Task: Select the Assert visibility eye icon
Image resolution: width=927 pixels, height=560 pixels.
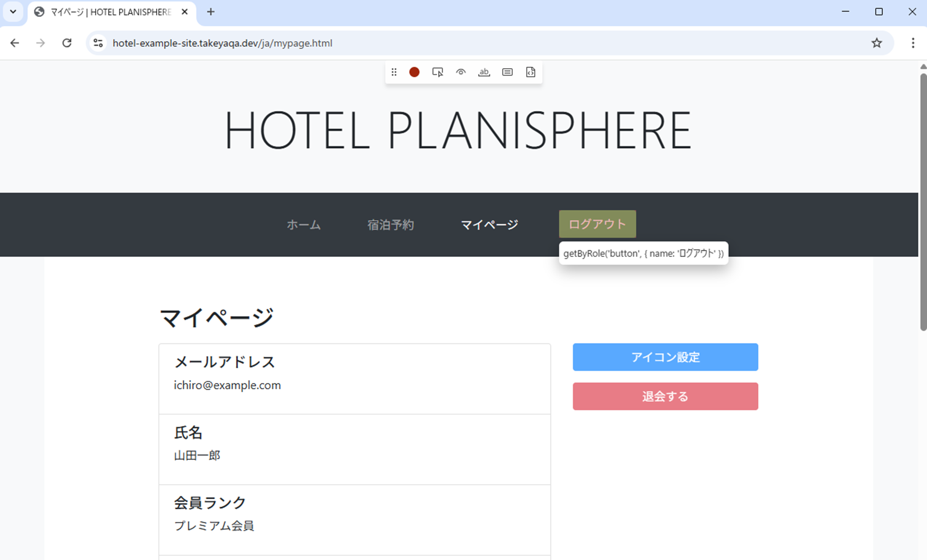Action: coord(461,72)
